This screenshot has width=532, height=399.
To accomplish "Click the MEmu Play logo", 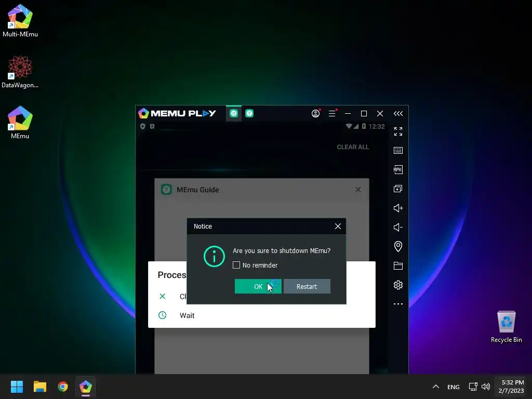I will pos(177,113).
